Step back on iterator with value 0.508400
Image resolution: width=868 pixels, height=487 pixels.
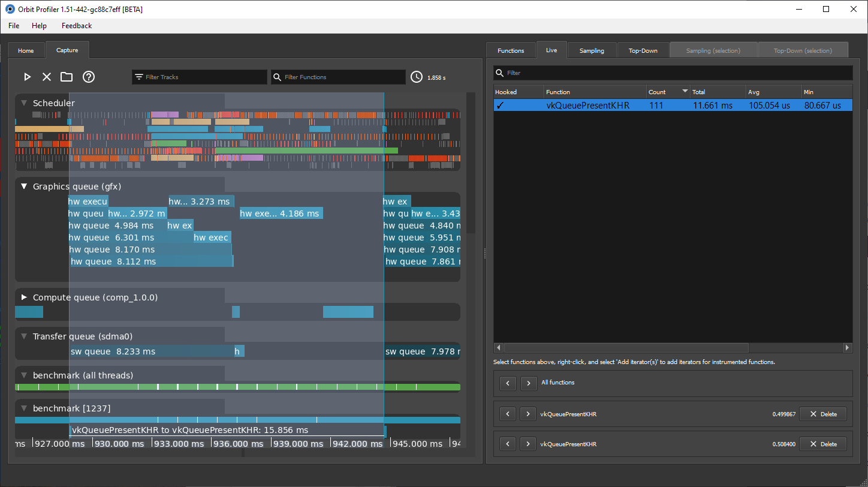point(508,444)
